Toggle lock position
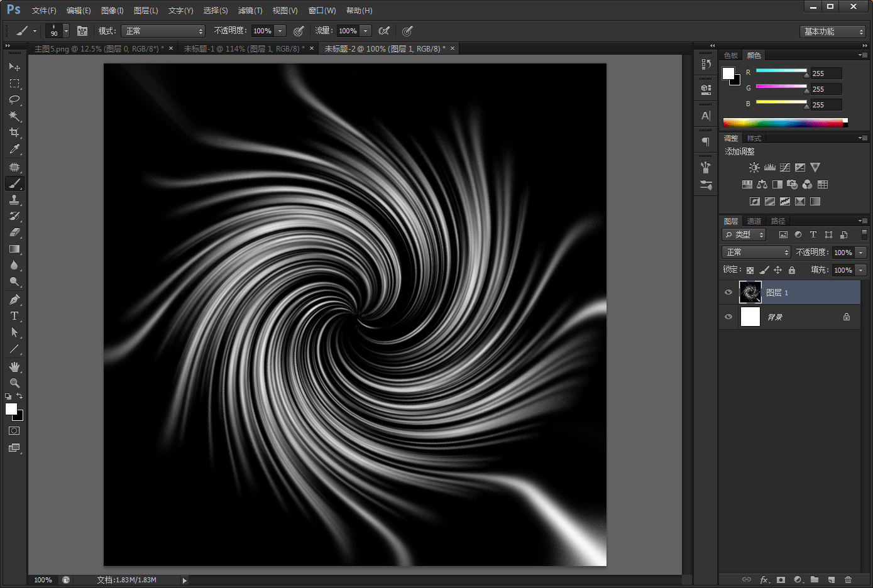 point(777,270)
